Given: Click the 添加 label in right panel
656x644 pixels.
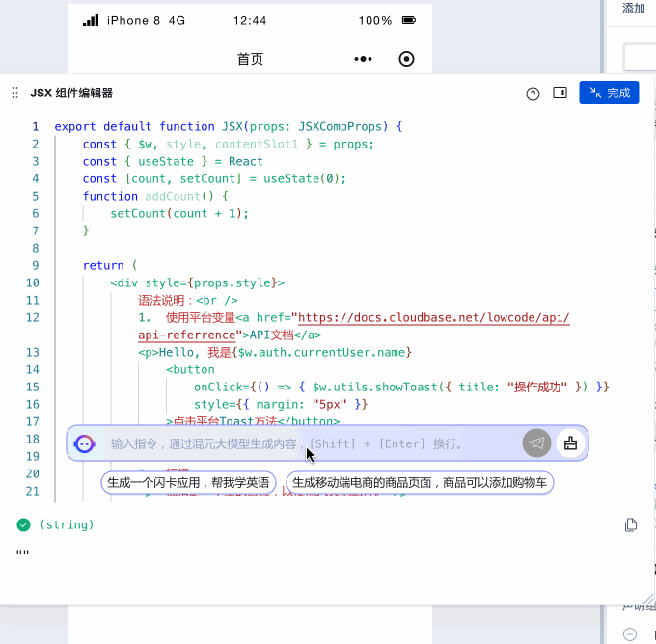Looking at the screenshot, I should [633, 8].
